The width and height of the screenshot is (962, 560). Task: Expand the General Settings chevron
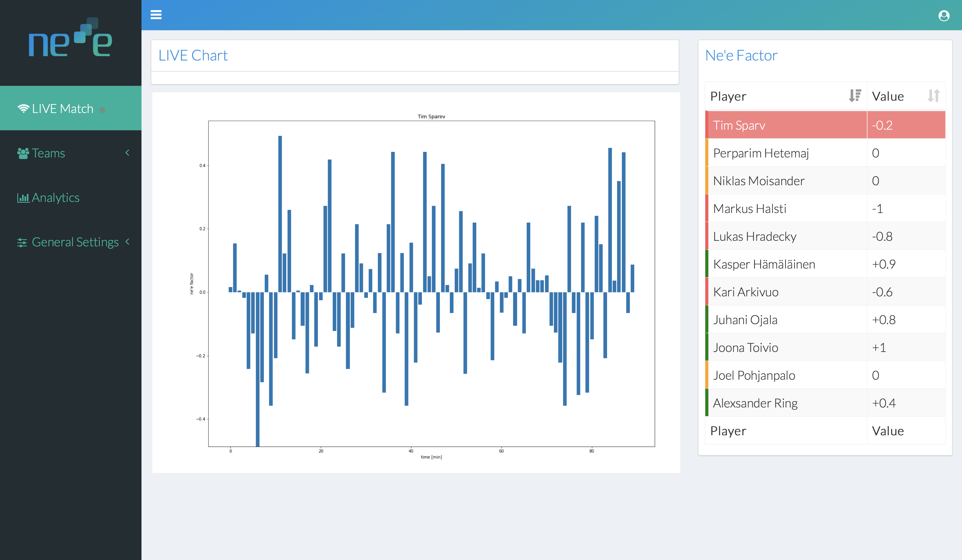[128, 241]
